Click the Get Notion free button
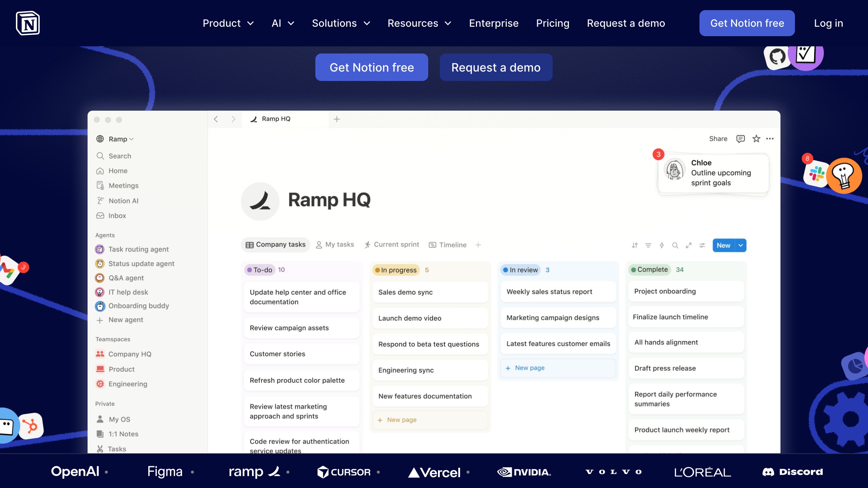This screenshot has height=488, width=868. pyautogui.click(x=747, y=23)
